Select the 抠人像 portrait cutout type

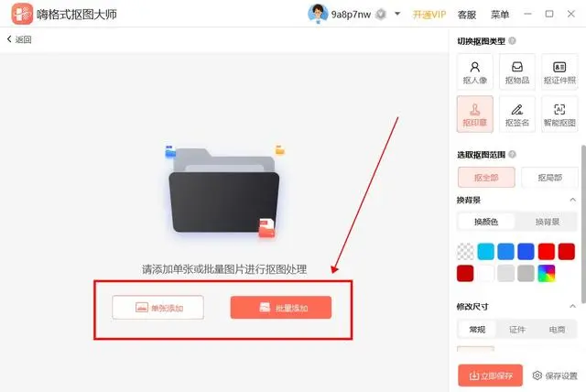pyautogui.click(x=474, y=71)
